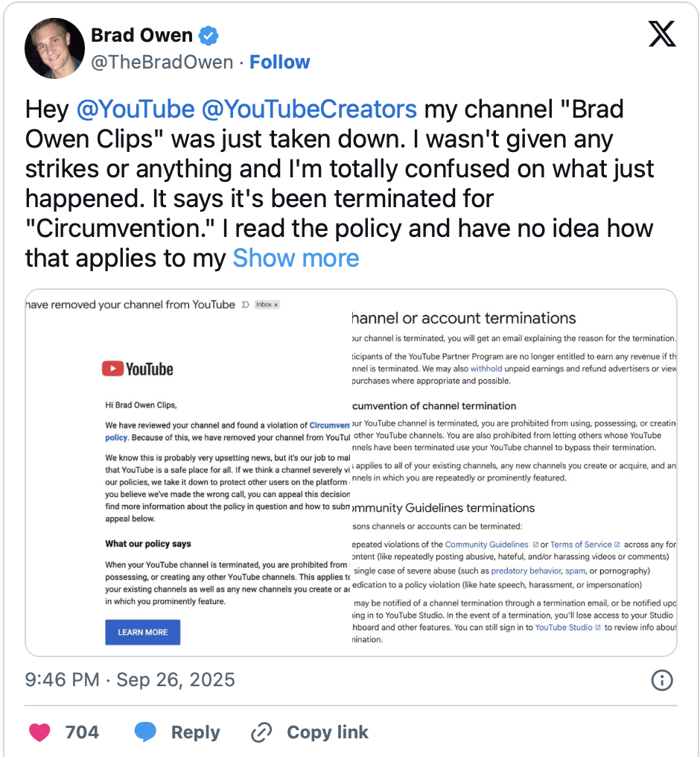The width and height of the screenshot is (700, 757).
Task: Click the copy link chain icon
Action: pyautogui.click(x=261, y=732)
